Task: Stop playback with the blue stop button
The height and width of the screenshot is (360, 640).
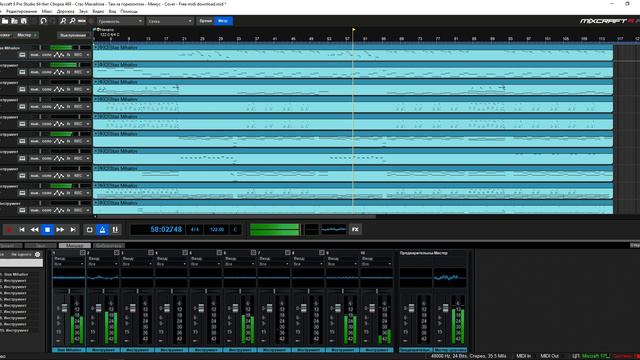Action: pos(47,230)
